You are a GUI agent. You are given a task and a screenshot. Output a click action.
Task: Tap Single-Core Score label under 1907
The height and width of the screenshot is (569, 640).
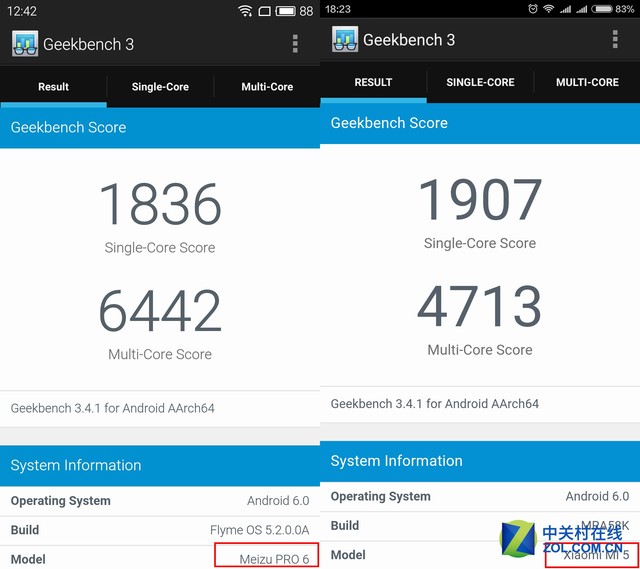tap(480, 243)
